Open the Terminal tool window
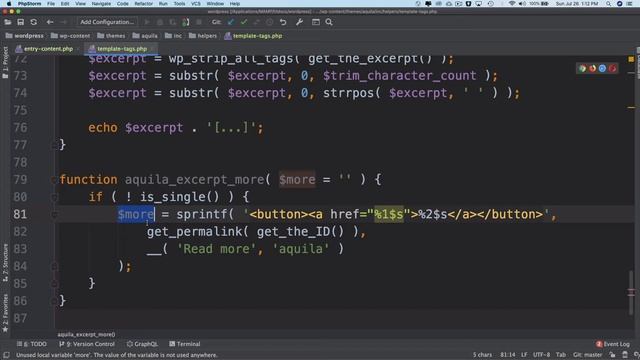The image size is (640, 360). pos(184,344)
